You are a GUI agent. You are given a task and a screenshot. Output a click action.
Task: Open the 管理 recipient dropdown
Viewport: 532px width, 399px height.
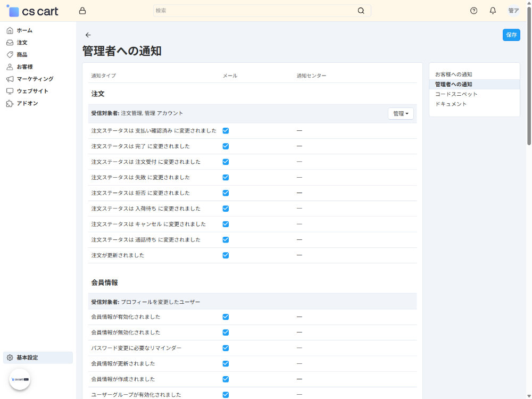pyautogui.click(x=401, y=113)
